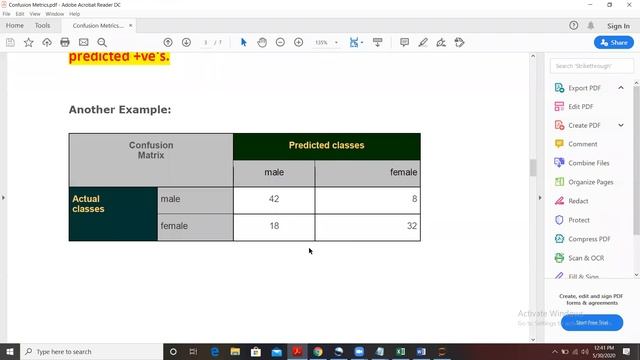Open Word from the taskbar
Viewport: 640px width, 360px height.
[421, 351]
